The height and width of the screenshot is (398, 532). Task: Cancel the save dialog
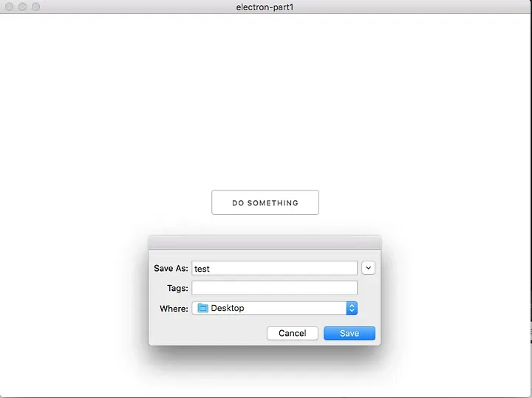tap(293, 333)
